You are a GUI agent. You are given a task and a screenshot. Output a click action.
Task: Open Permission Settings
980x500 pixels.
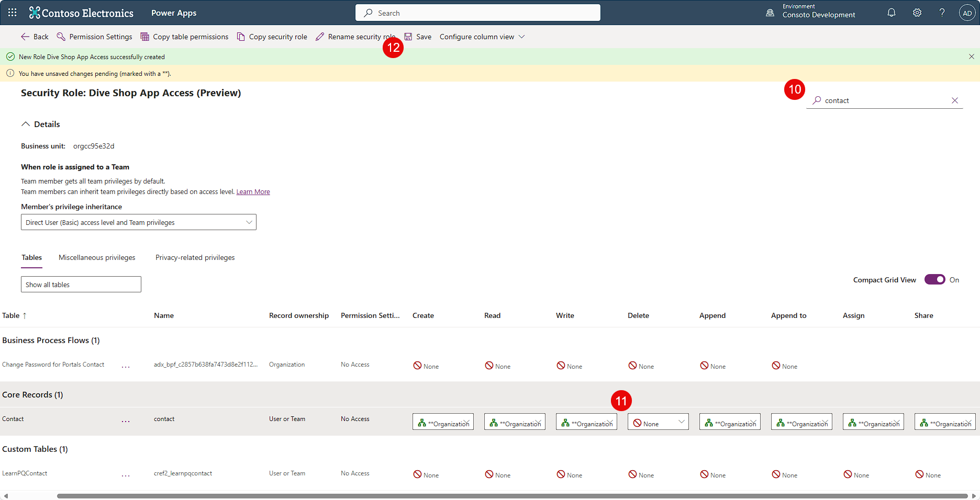(94, 37)
